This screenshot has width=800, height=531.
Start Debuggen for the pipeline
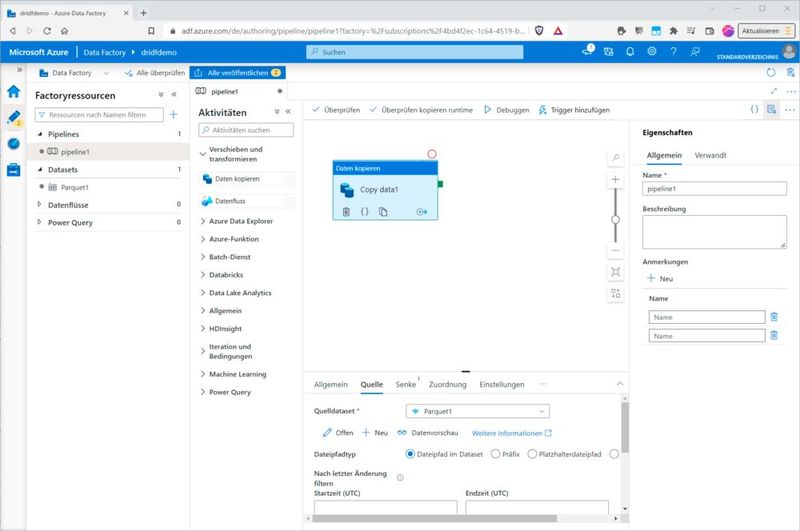[x=507, y=110]
